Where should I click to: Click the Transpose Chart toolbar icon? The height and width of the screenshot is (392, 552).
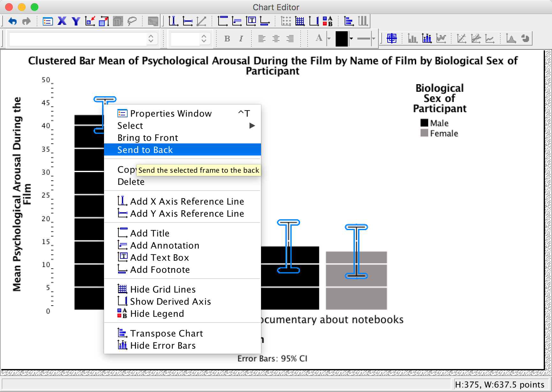tap(348, 21)
